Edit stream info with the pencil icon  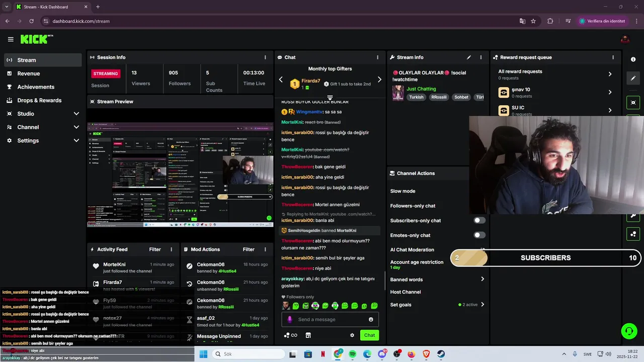click(469, 57)
